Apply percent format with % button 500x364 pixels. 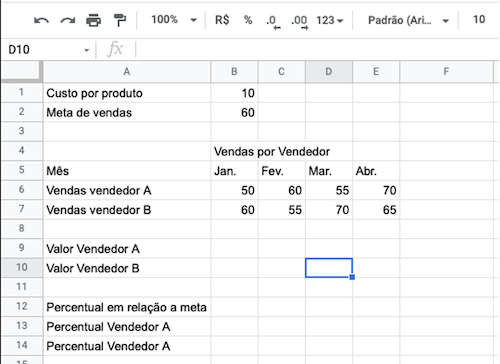point(248,20)
